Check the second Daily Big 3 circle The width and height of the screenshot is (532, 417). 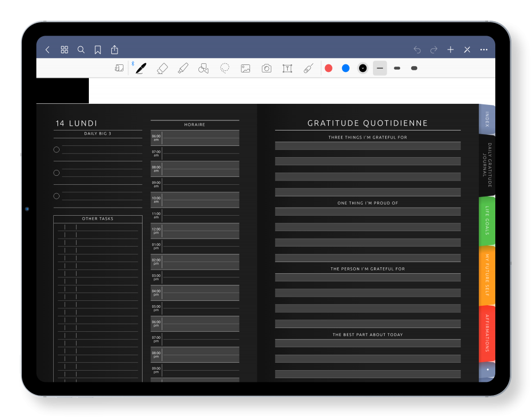click(57, 173)
